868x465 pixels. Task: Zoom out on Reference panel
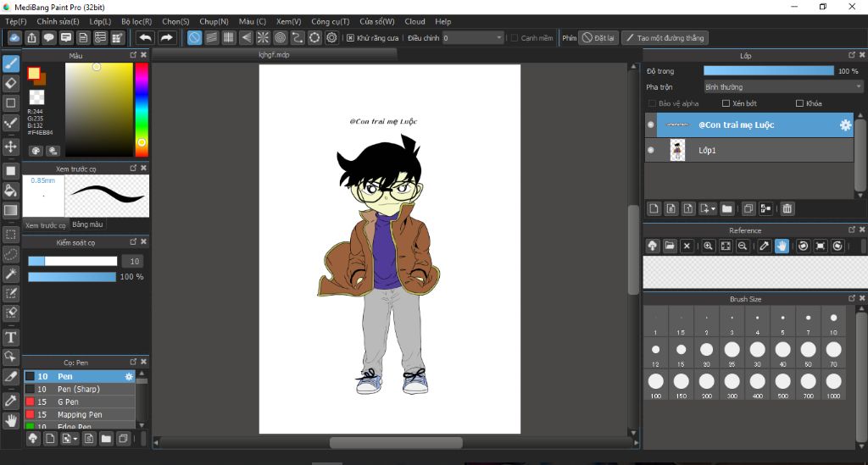tap(743, 246)
